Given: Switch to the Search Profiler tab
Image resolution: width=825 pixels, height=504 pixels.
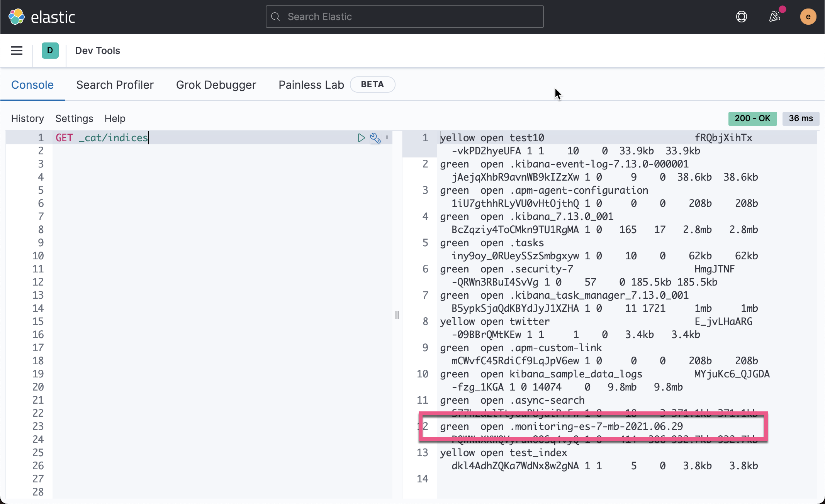Looking at the screenshot, I should click(x=115, y=85).
